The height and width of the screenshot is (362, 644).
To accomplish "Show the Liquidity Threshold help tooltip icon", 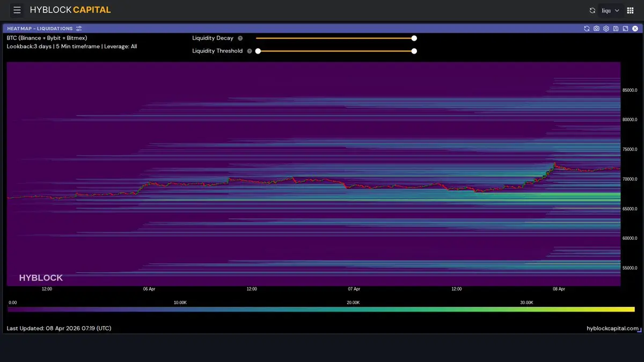I will point(250,51).
